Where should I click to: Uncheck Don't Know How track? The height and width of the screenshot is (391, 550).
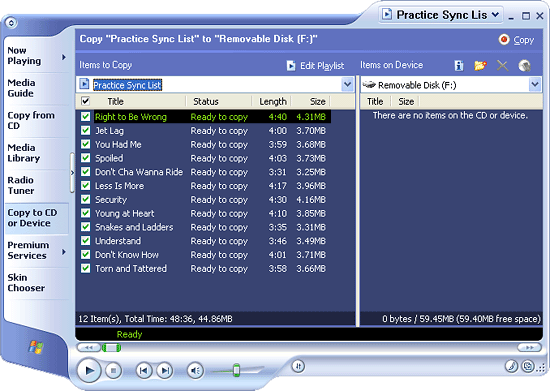85,255
